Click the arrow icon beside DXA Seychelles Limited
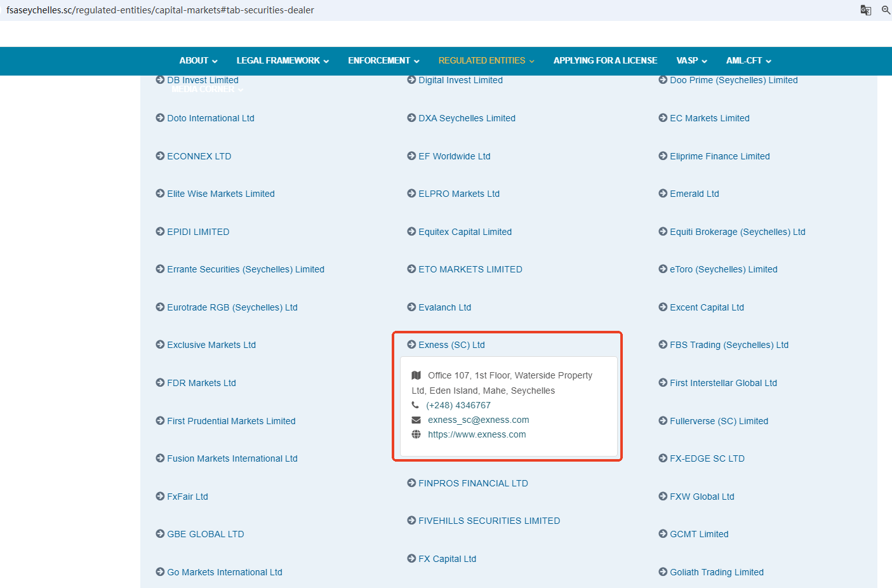 point(411,117)
